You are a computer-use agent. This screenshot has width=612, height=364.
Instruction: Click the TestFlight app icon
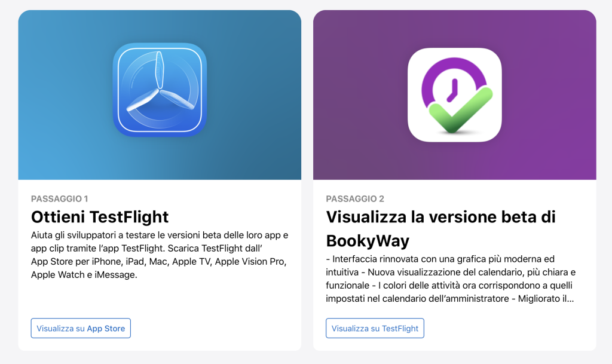[x=160, y=90]
